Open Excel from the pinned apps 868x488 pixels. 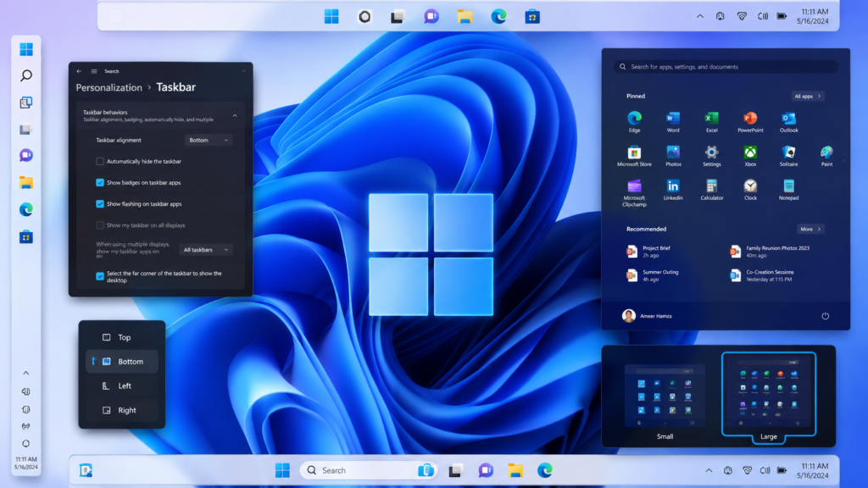coord(711,121)
